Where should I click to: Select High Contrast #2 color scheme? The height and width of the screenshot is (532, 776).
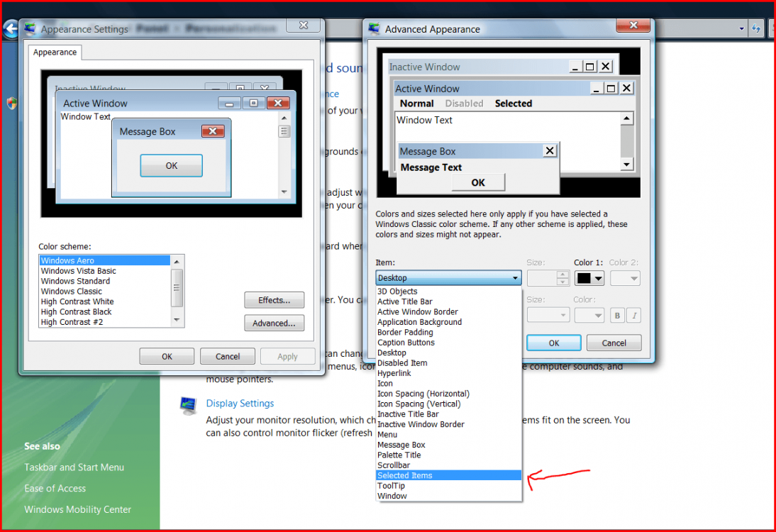coord(104,322)
